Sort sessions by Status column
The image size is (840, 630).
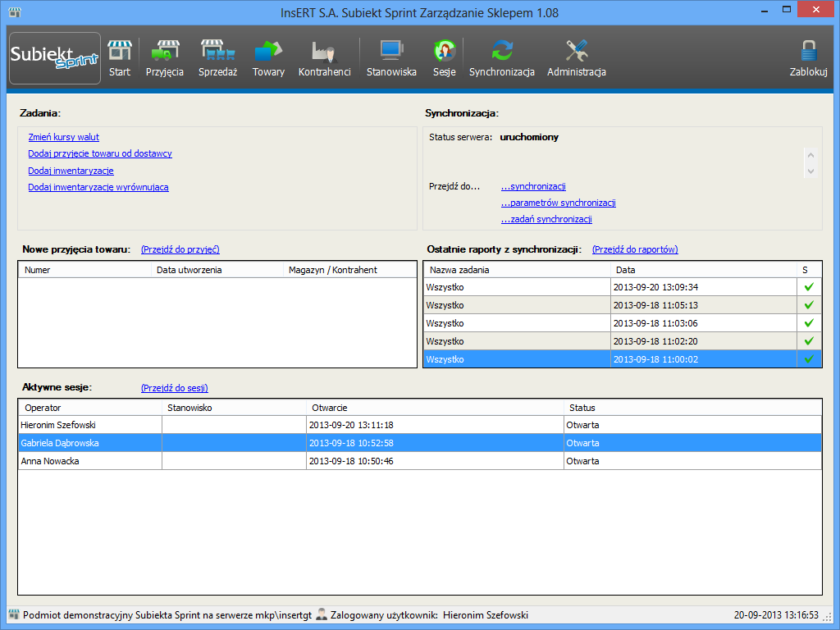pos(692,408)
